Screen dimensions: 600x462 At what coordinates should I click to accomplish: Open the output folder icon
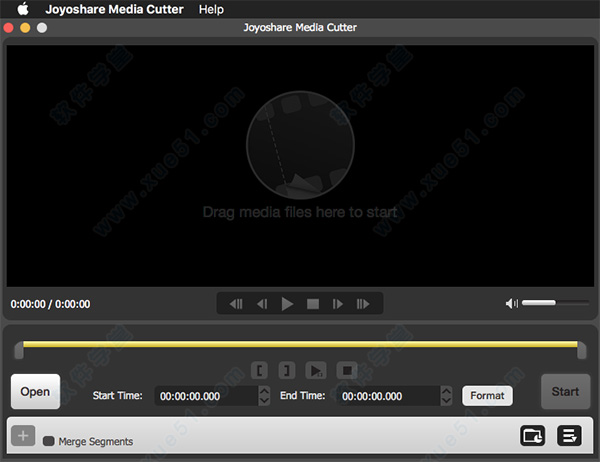(x=533, y=436)
